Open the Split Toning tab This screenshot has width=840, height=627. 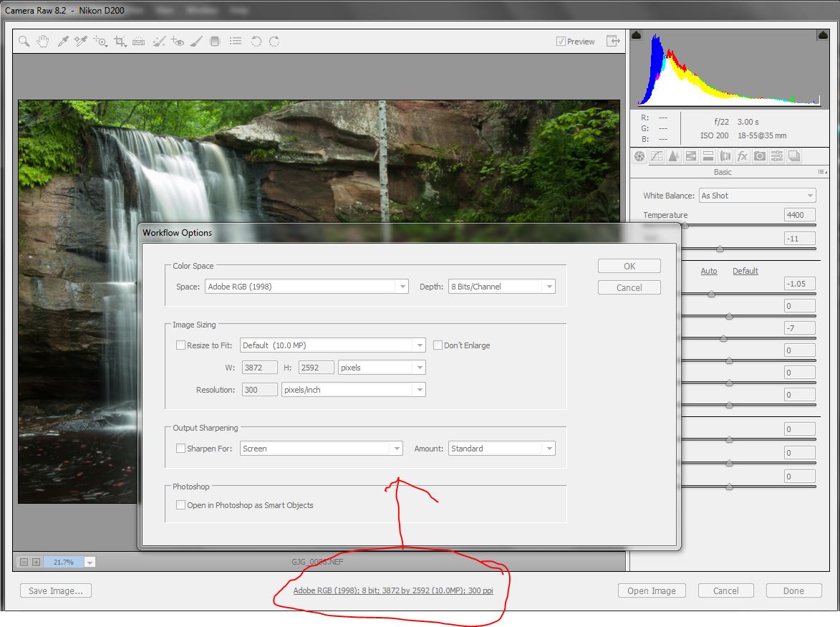pos(708,156)
